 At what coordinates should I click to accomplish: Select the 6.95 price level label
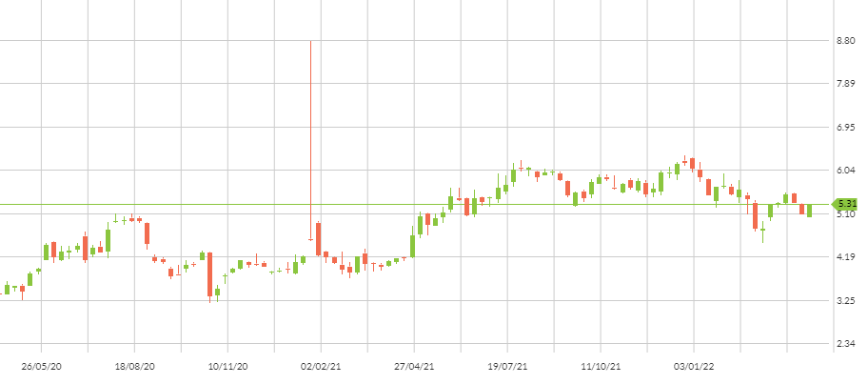click(844, 127)
